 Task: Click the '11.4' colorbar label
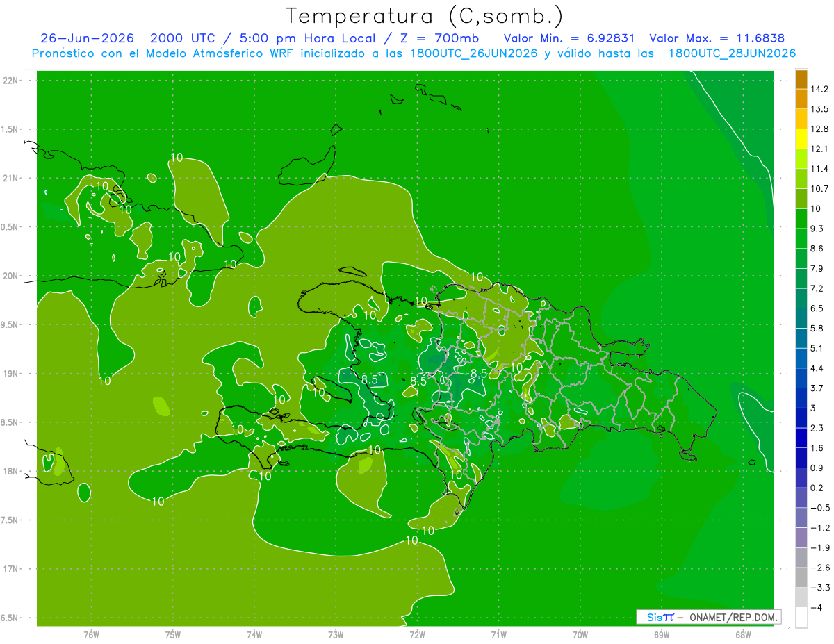pyautogui.click(x=820, y=169)
